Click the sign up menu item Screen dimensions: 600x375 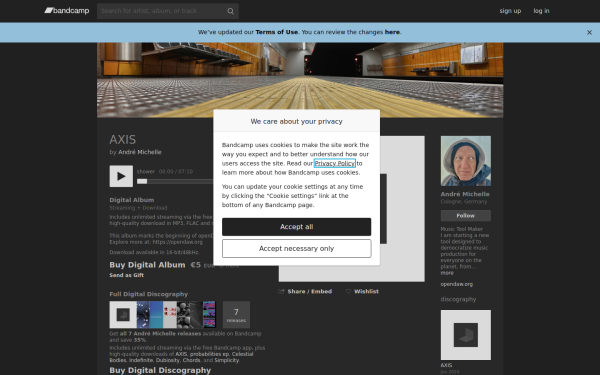pos(510,11)
